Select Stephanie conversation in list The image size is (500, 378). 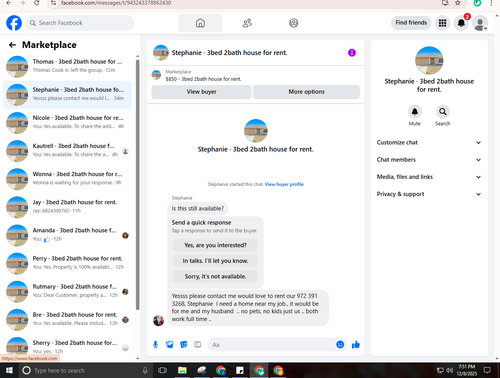67,95
